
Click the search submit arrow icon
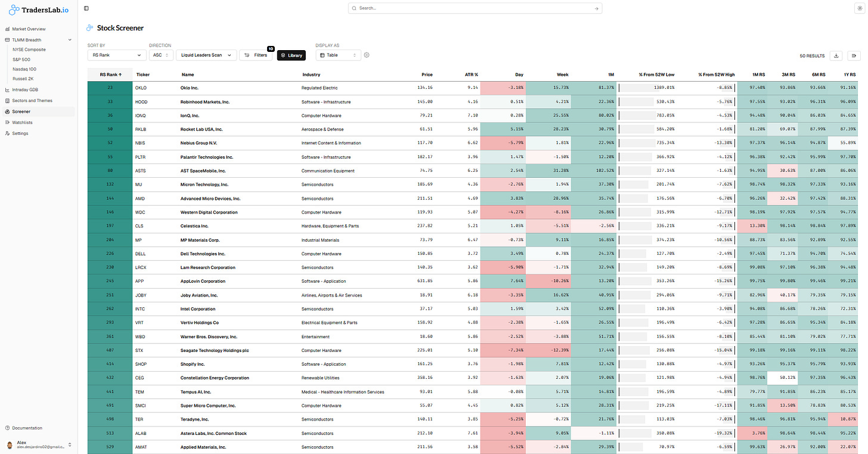click(x=596, y=8)
